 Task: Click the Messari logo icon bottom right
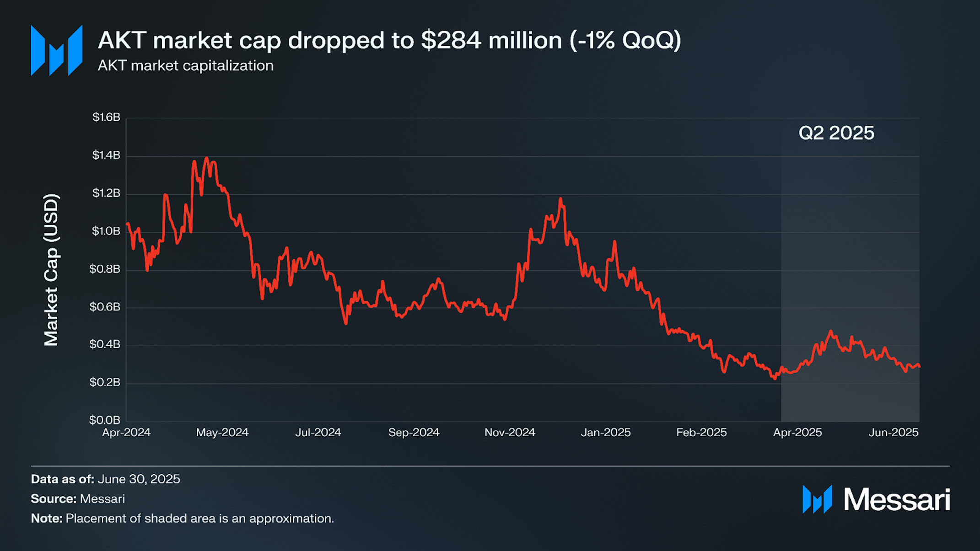coord(817,499)
